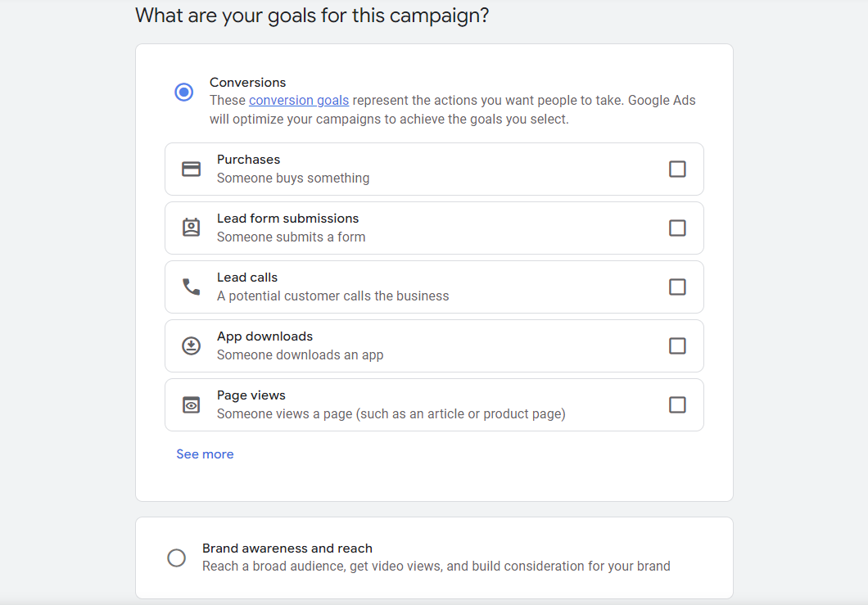Select the Conversions radio button
Viewport: 868px width, 605px height.
point(184,92)
